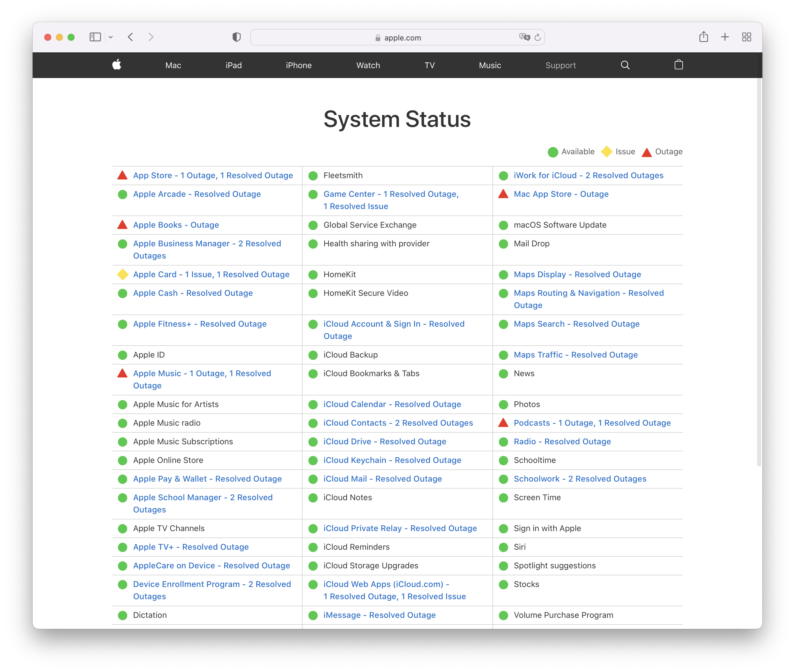Click green status dot beside Siri
Viewport: 795px width, 672px height.
[x=503, y=547]
